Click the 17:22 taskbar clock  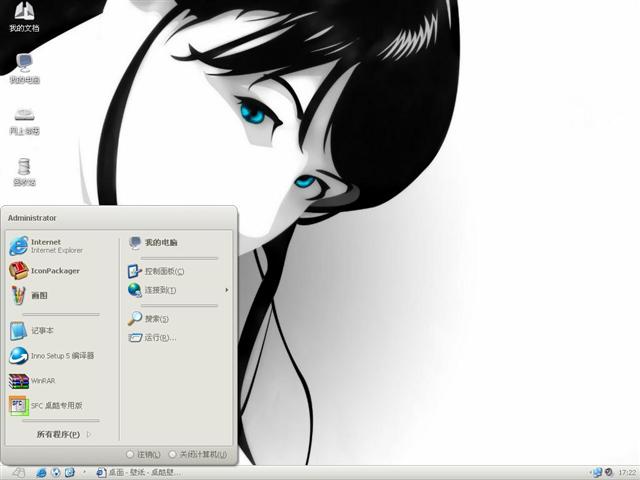(627, 473)
